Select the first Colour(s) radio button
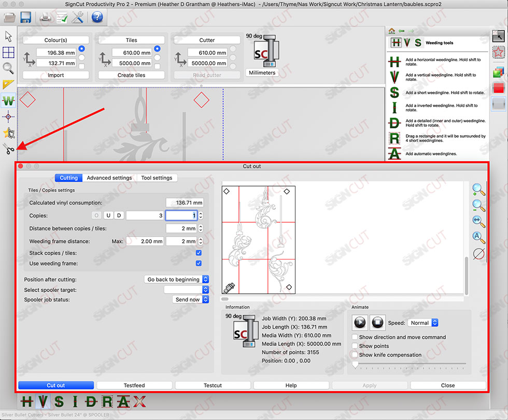This screenshot has width=508, height=420. (x=82, y=49)
